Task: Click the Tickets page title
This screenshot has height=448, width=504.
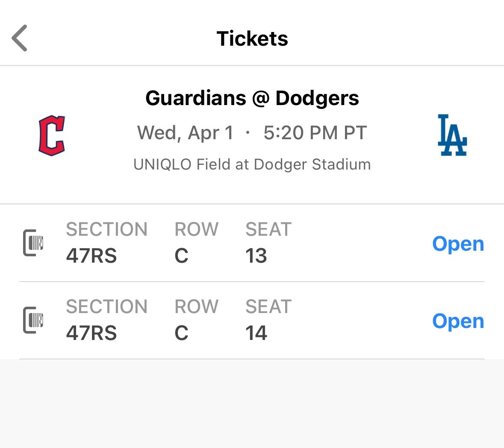Action: pos(252,38)
